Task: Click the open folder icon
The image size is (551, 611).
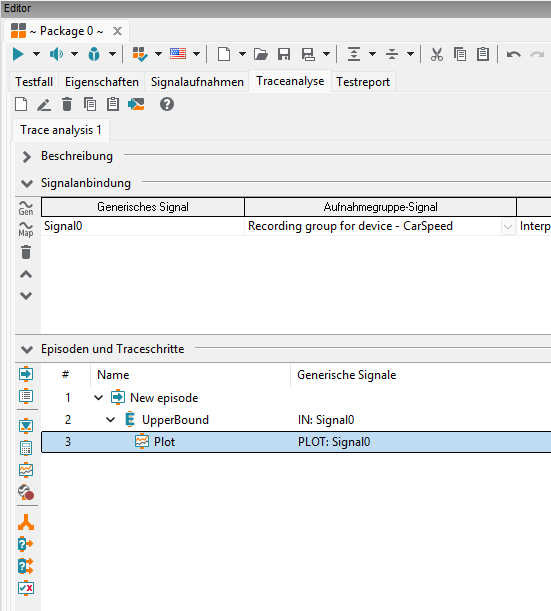Action: [261, 54]
